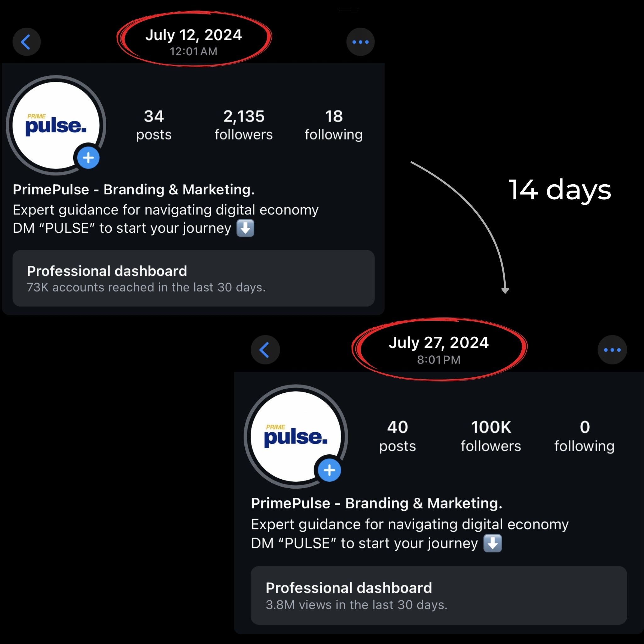This screenshot has height=644, width=644.
Task: Tap the blue plus on top profile picture
Action: (88, 158)
